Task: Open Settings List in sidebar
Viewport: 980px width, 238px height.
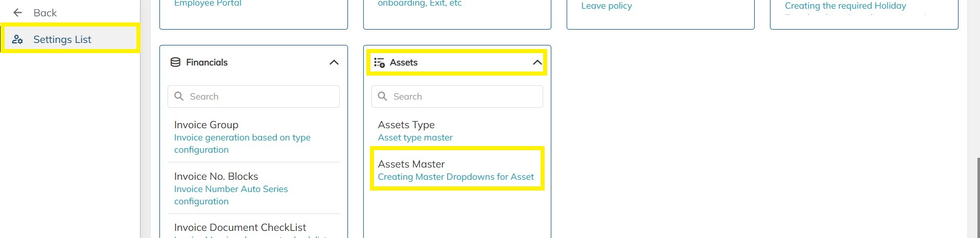Action: (62, 39)
